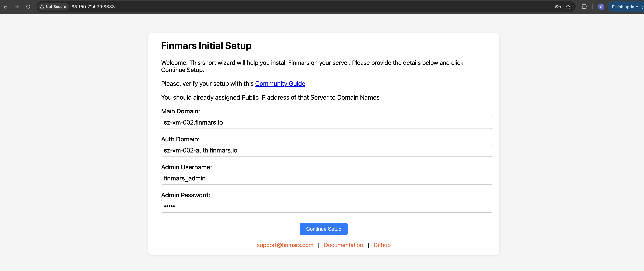Open the Community Guide link

point(280,84)
